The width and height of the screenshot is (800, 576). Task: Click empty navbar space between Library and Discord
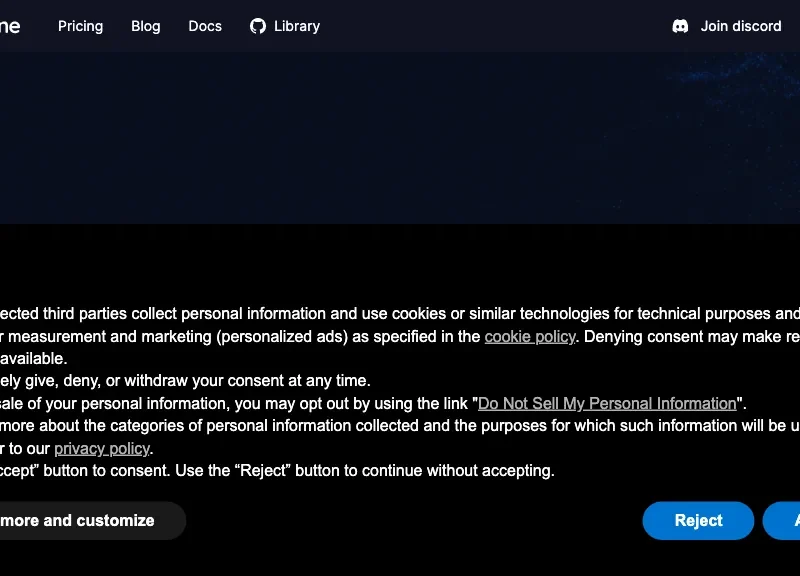[x=495, y=26]
